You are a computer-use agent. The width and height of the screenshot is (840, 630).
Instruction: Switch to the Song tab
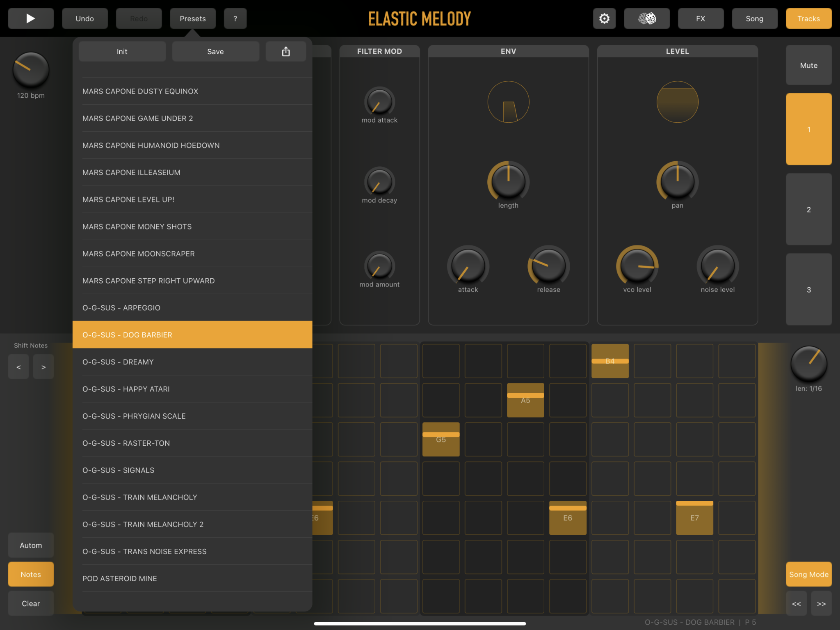coord(754,18)
